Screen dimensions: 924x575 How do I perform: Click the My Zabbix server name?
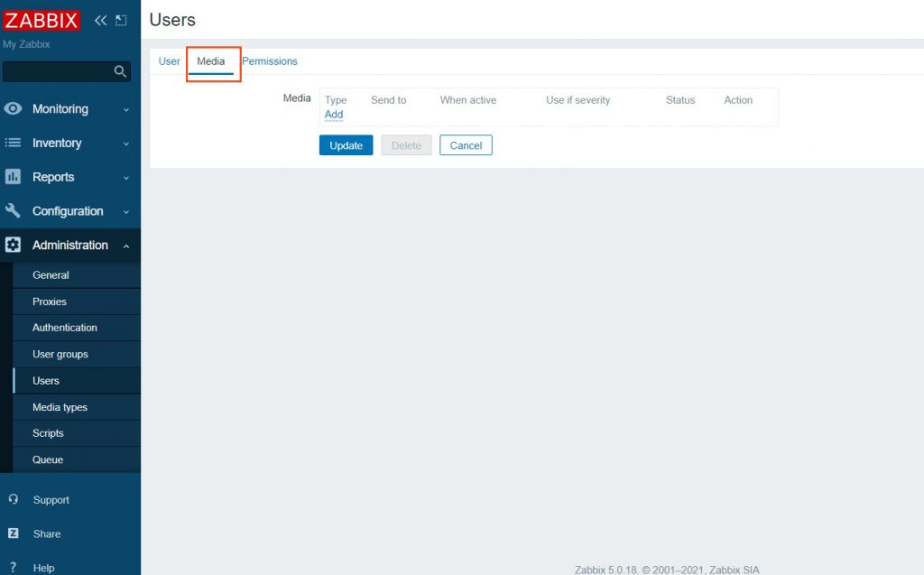tap(26, 44)
